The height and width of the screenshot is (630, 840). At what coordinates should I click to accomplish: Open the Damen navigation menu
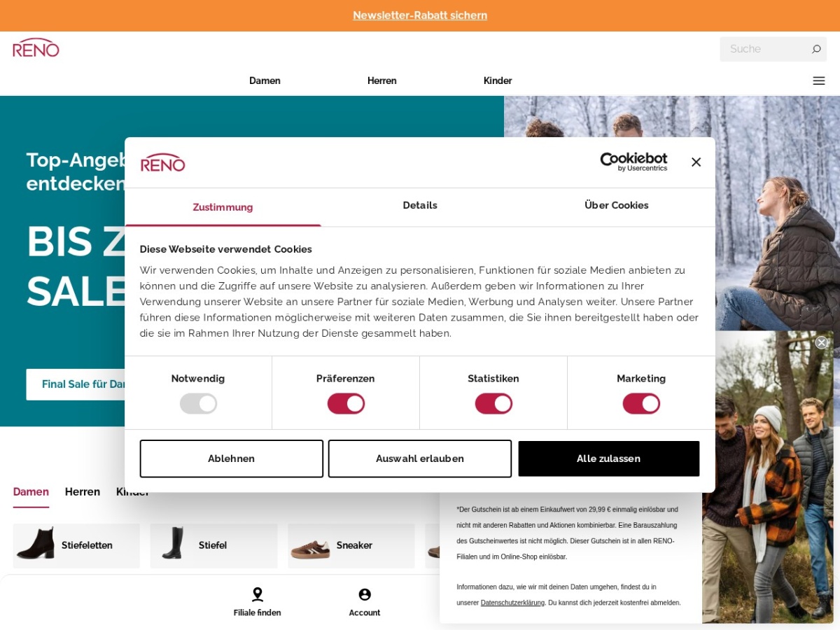[265, 80]
